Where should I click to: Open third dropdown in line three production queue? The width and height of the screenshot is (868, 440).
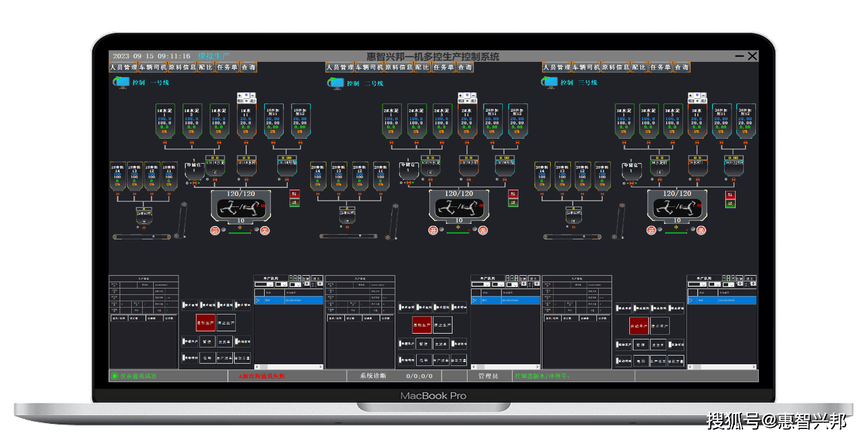coord(729,284)
